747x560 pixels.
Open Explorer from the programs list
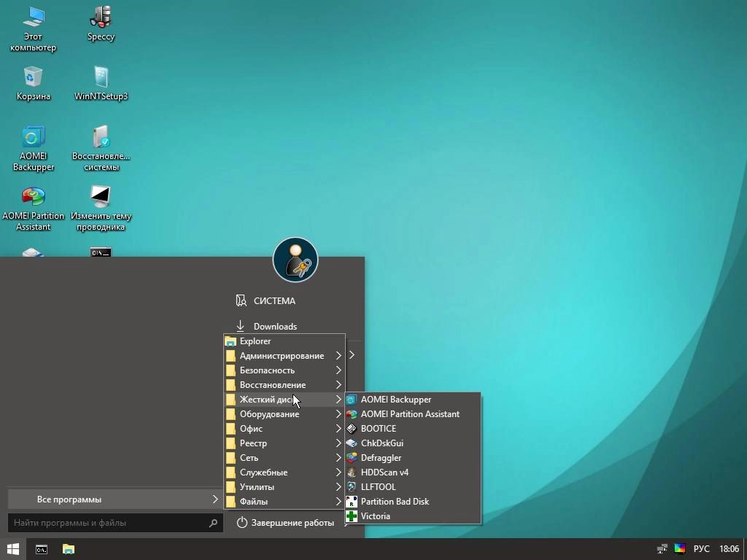click(285, 341)
